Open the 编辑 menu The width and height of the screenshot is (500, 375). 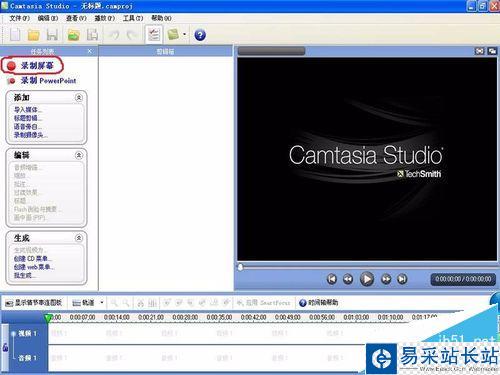[48, 18]
